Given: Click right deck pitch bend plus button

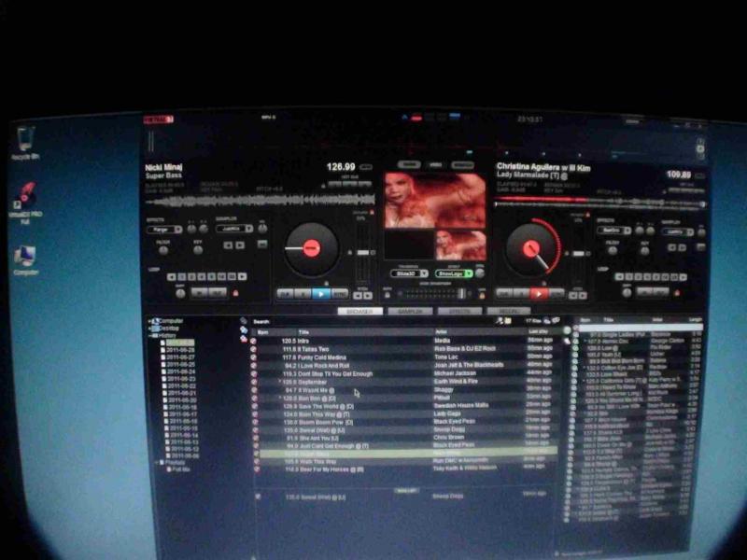Looking at the screenshot, I should tap(583, 296).
